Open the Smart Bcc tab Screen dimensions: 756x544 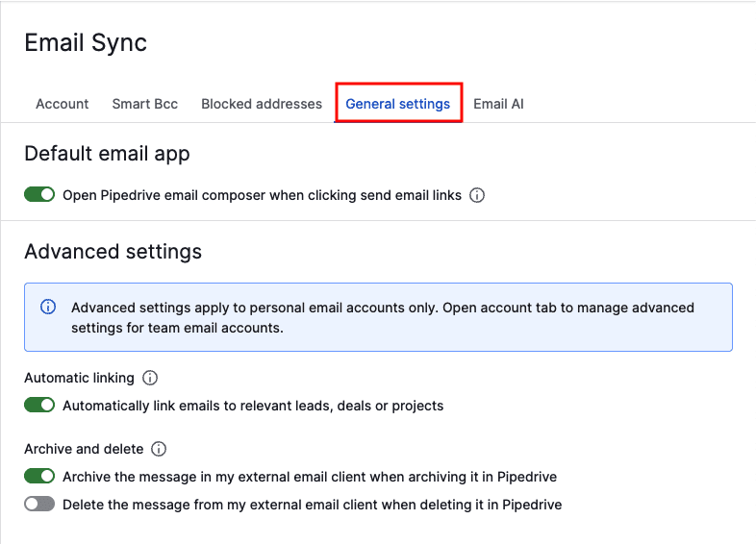coord(145,104)
